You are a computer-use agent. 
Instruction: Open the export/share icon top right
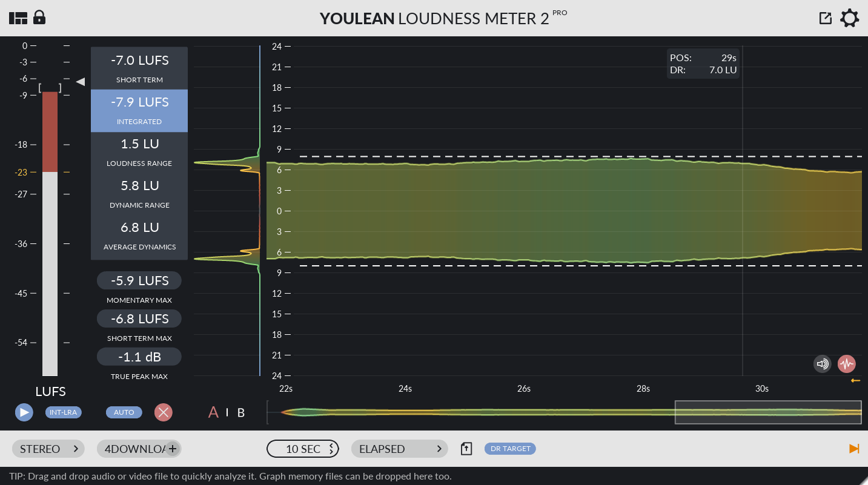[x=826, y=18]
